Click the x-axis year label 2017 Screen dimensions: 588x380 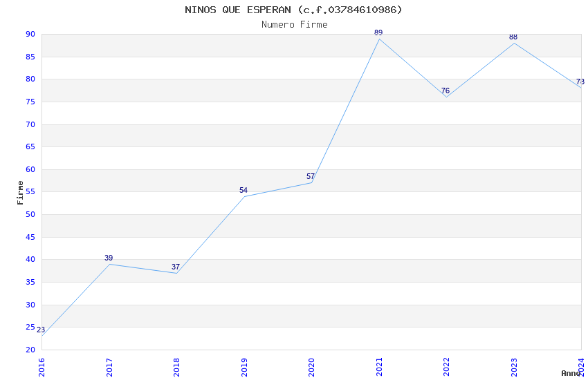109,367
